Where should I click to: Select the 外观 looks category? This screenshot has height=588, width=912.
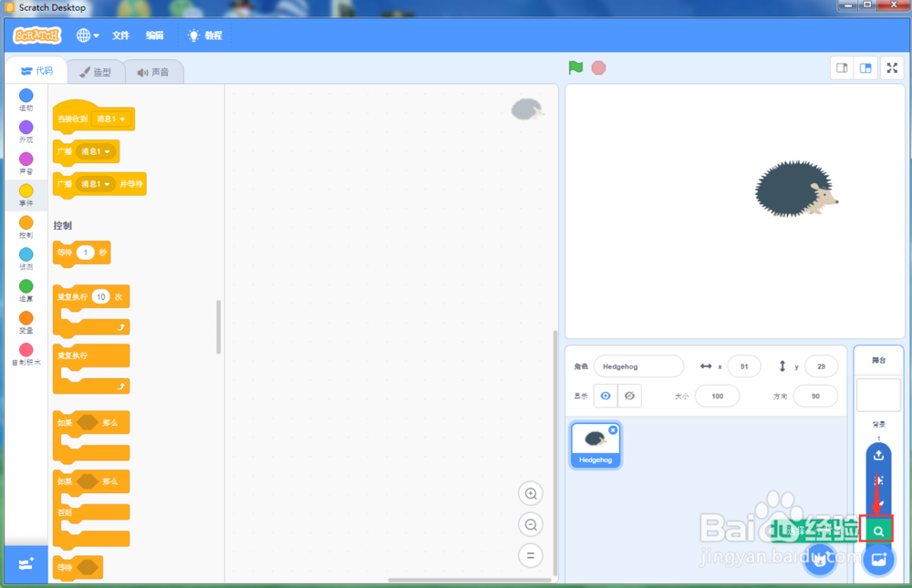pos(26,131)
